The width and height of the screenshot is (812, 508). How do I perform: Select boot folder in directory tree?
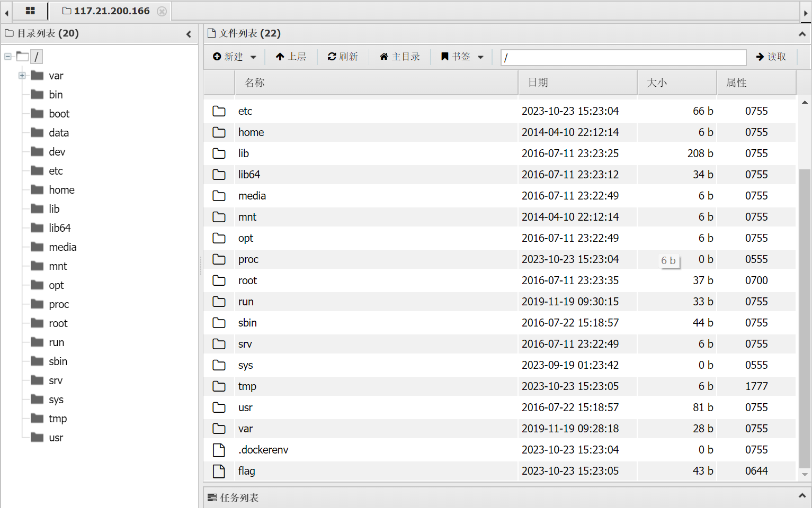[x=59, y=114]
